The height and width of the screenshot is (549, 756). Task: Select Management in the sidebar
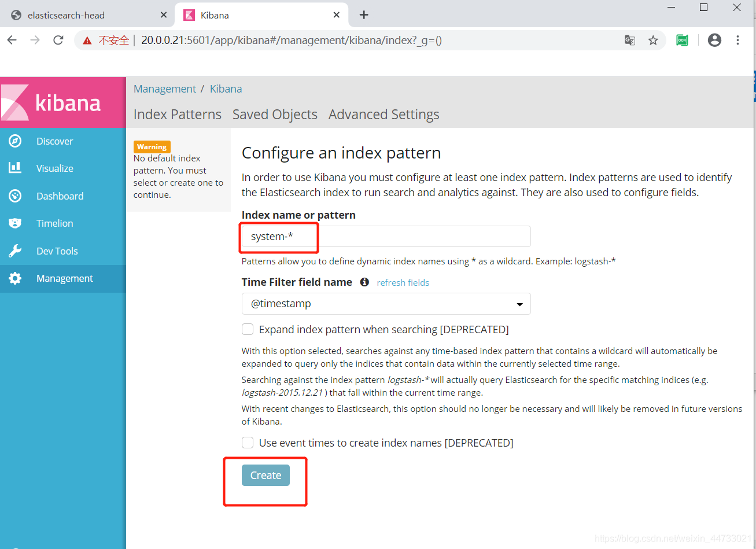(63, 278)
